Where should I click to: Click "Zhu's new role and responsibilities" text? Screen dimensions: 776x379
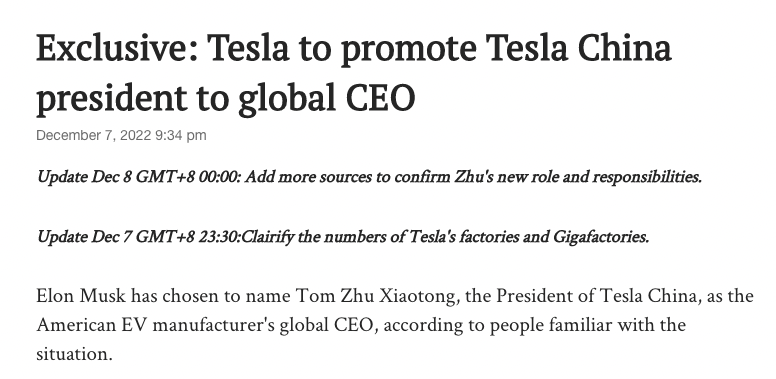tap(579, 177)
